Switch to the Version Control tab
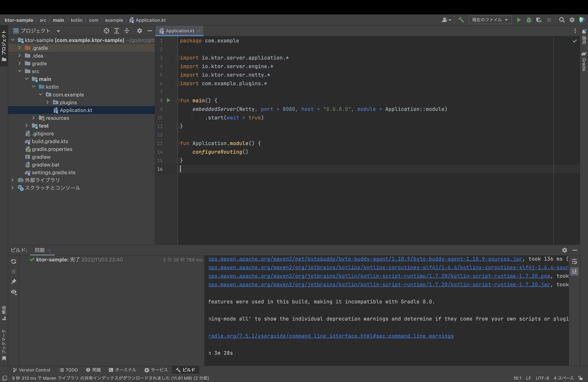 point(32,370)
